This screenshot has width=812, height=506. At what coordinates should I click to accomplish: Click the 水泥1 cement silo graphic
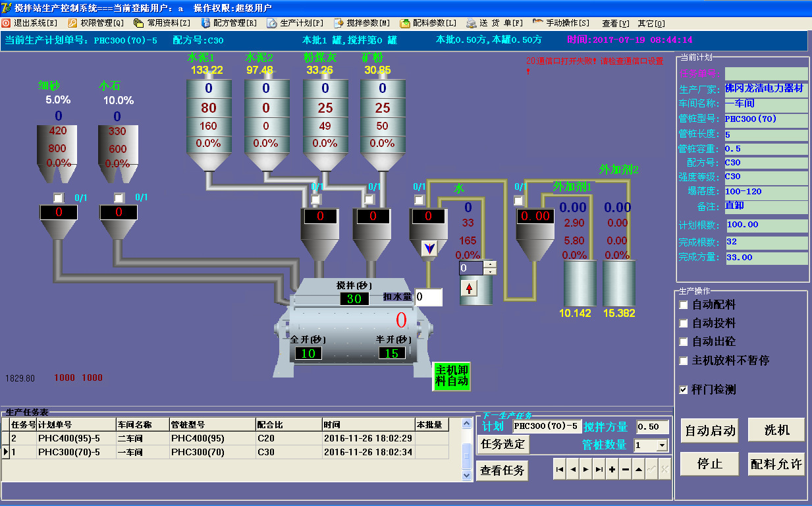pyautogui.click(x=209, y=124)
